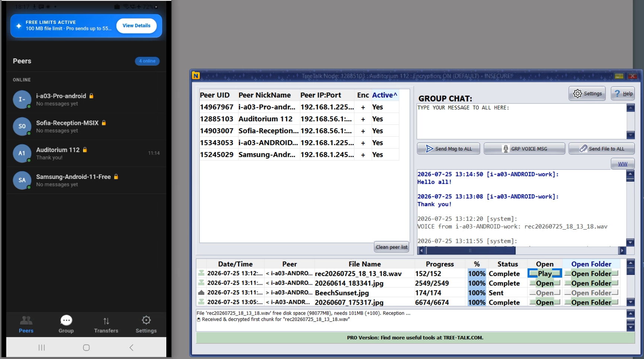Click GRP VOICE MSG button

(x=524, y=149)
